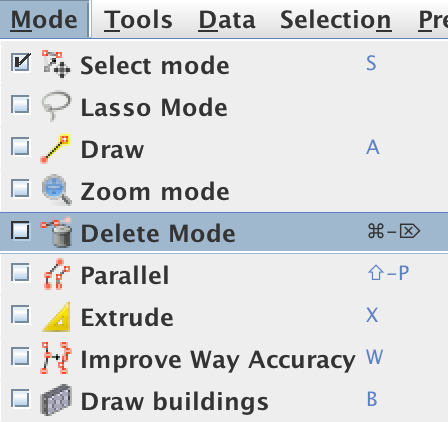Click the Select mode arrow icon

pyautogui.click(x=56, y=64)
